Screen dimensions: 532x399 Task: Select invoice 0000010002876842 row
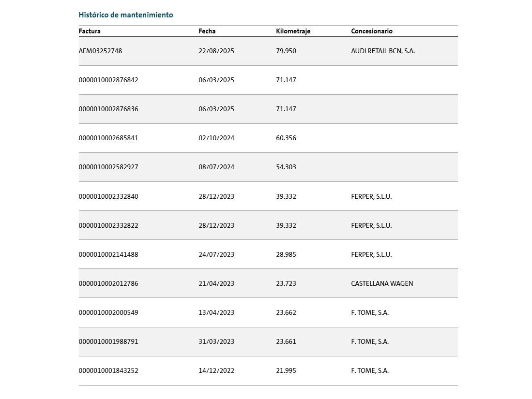tap(268, 80)
